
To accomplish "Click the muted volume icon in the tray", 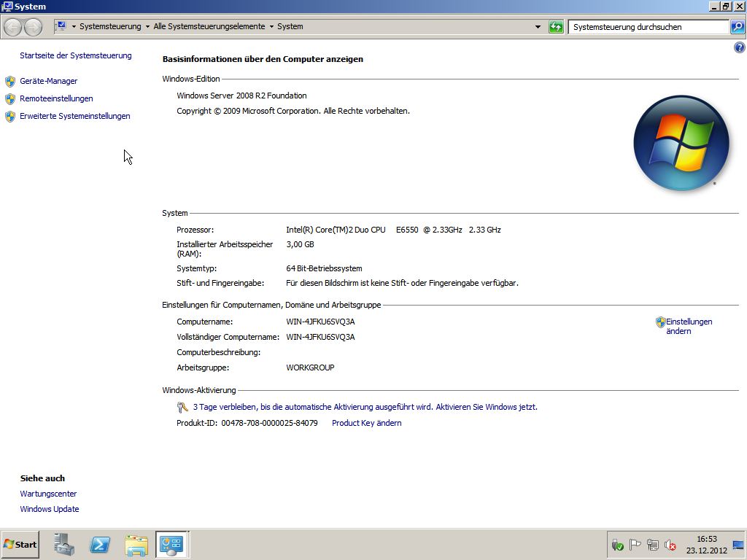I will click(670, 545).
